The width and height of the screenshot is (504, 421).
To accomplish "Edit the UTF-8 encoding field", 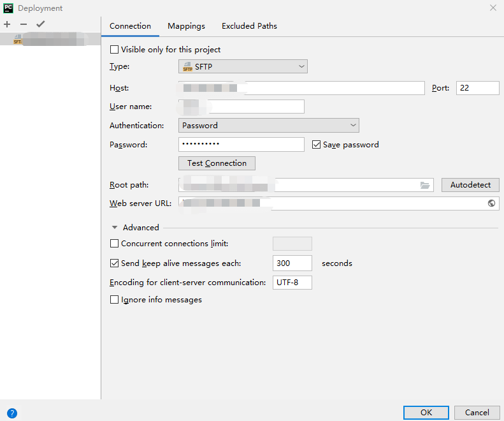I will (292, 283).
